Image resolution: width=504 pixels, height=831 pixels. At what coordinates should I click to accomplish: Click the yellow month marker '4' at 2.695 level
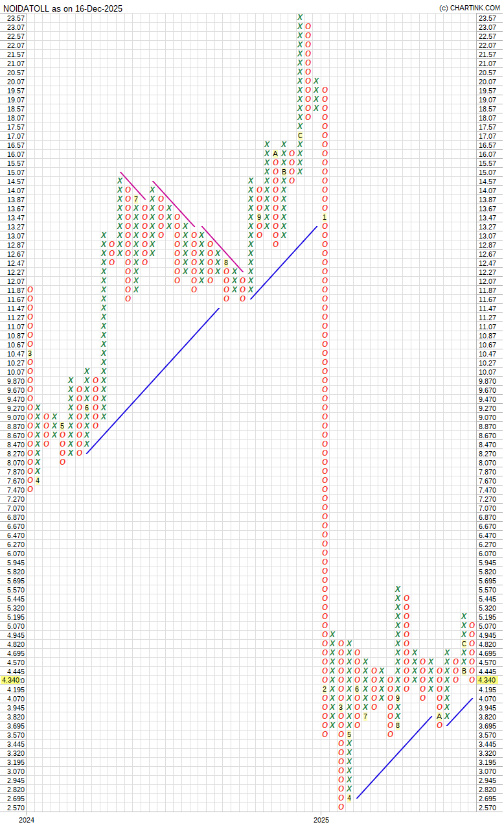tap(349, 798)
